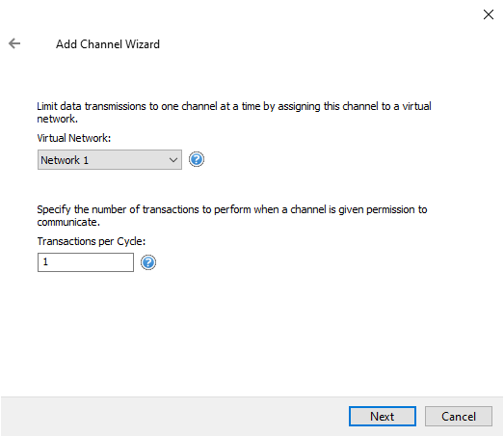Screen dimensions: 504x437
Task: Go back using the left arrow icon
Action: click(x=14, y=43)
